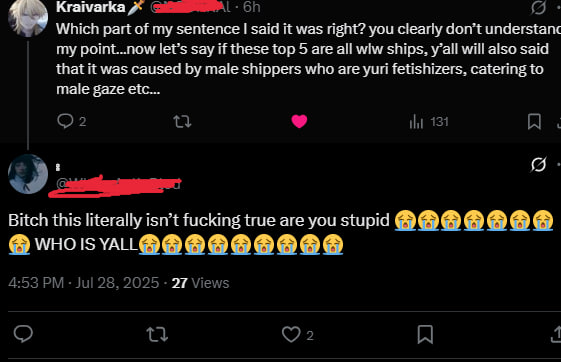The image size is (561, 362).
Task: Open Grok icon on Kraivarka's tweet
Action: click(x=538, y=7)
